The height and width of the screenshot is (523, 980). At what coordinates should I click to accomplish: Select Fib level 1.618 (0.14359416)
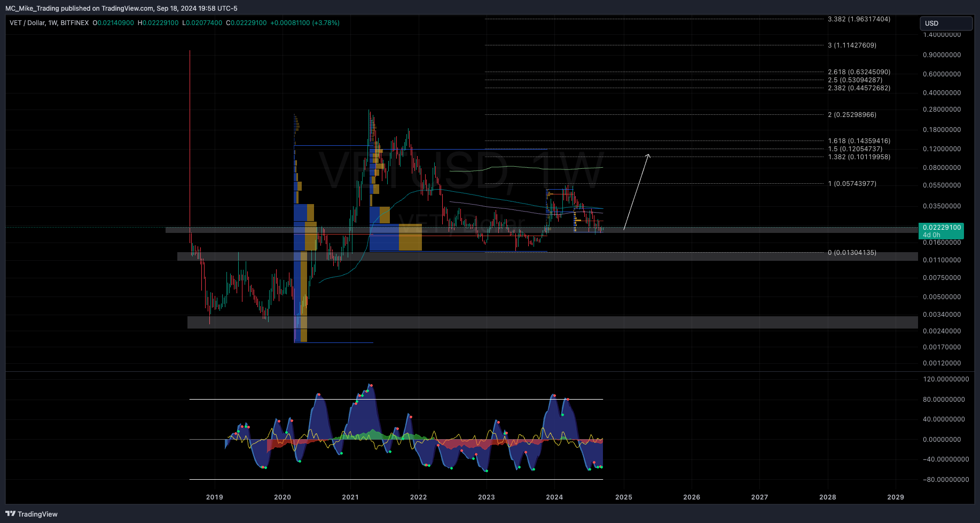[859, 141]
